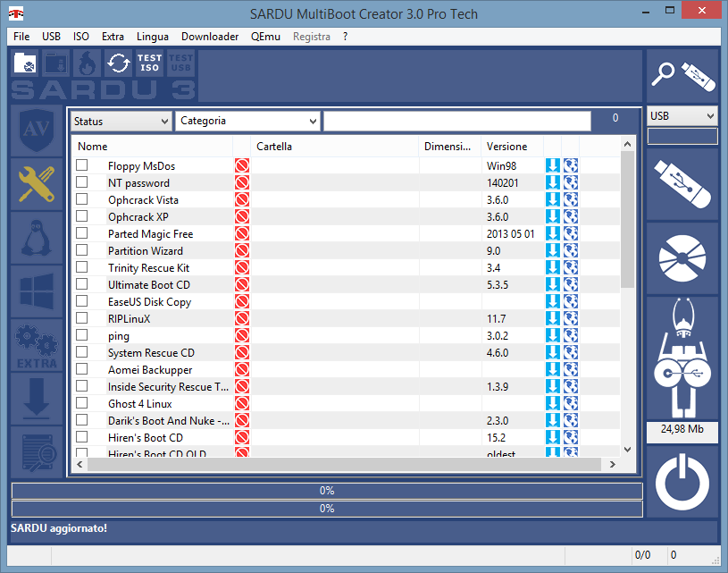
Task: Open the Extra menu
Action: (113, 37)
